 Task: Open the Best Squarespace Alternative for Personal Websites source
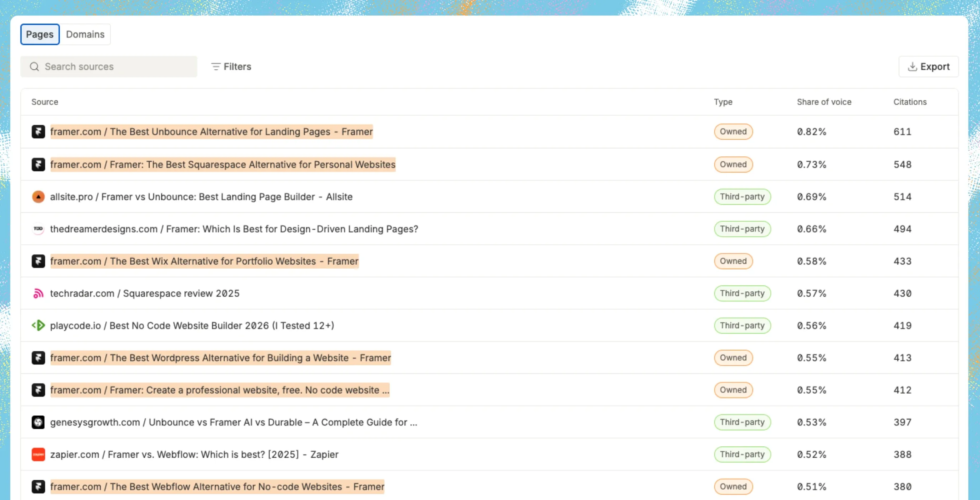point(223,164)
